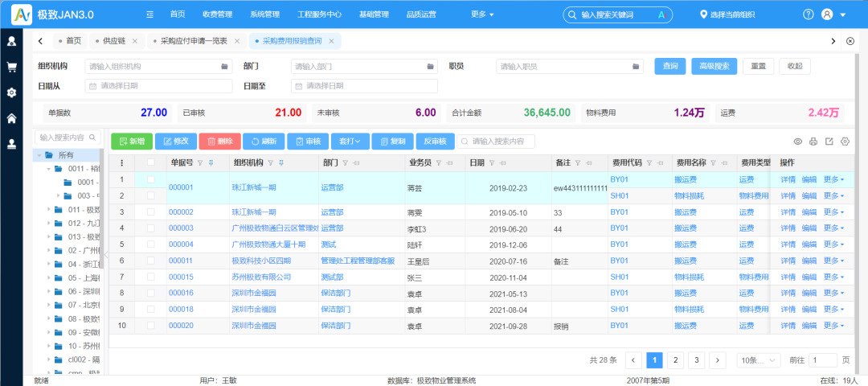Go to the home icon in left sidebar

pos(11,118)
